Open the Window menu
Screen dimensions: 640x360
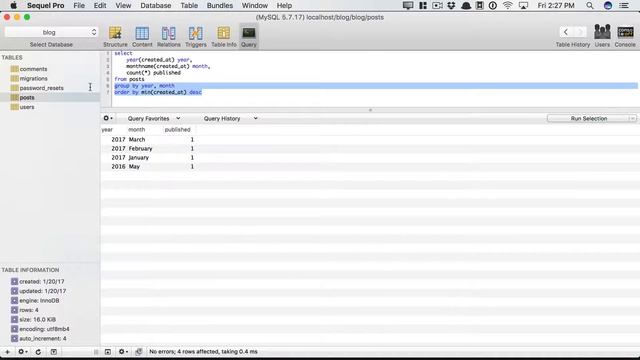click(255, 5)
